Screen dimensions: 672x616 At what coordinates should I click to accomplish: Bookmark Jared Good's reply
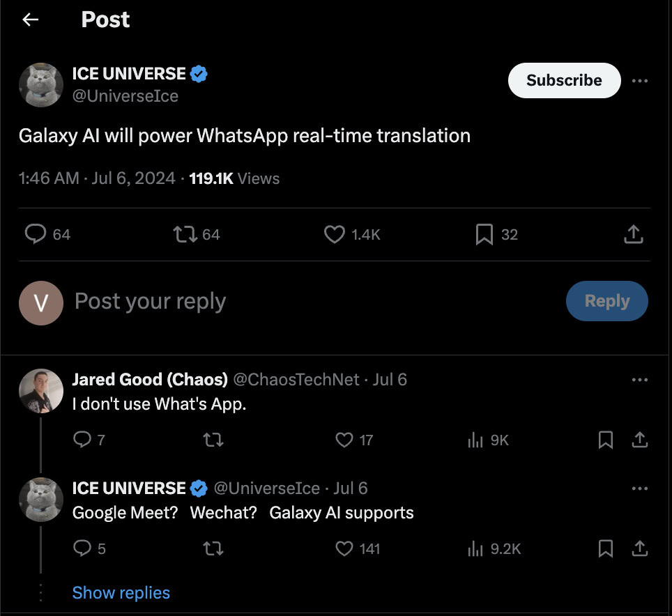tap(606, 440)
